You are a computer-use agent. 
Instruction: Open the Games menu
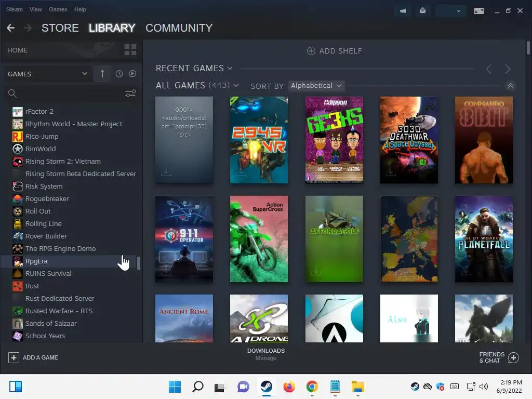point(58,9)
